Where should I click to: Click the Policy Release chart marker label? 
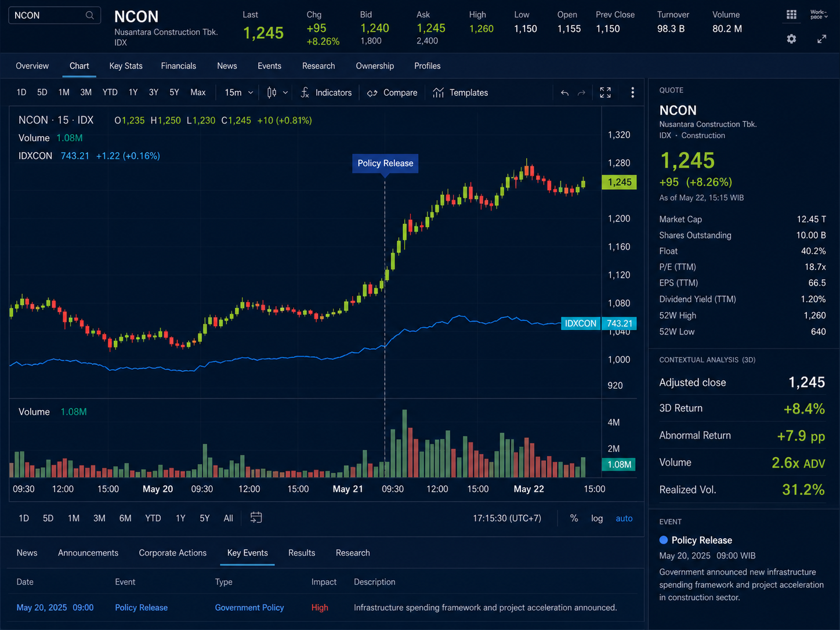click(385, 164)
